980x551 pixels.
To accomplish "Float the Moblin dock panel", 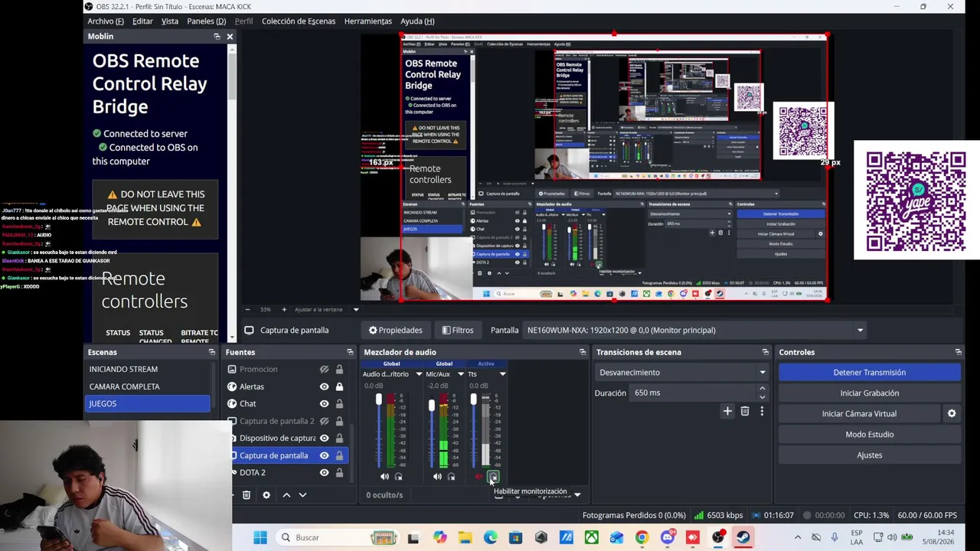I will [x=217, y=37].
